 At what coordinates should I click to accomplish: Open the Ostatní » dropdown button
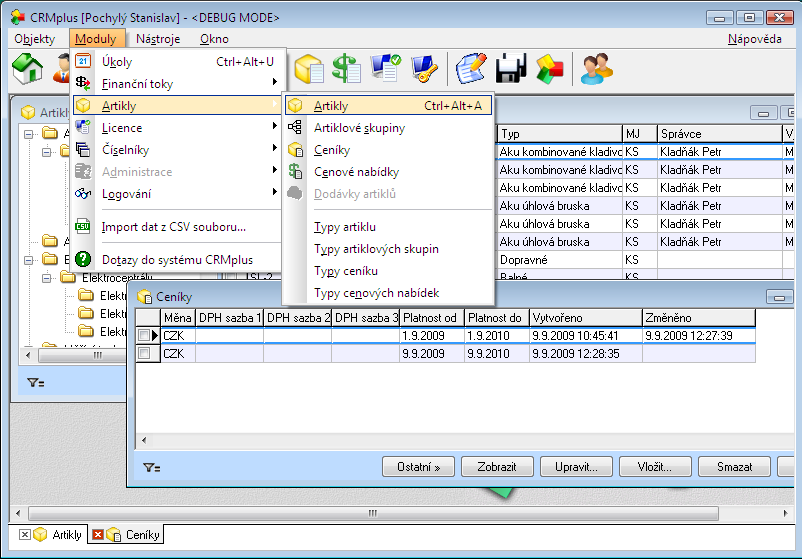[418, 466]
